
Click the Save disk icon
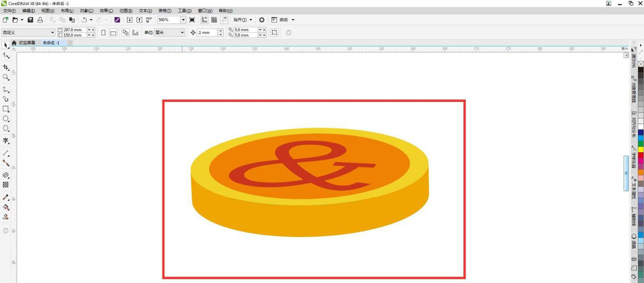coord(31,20)
